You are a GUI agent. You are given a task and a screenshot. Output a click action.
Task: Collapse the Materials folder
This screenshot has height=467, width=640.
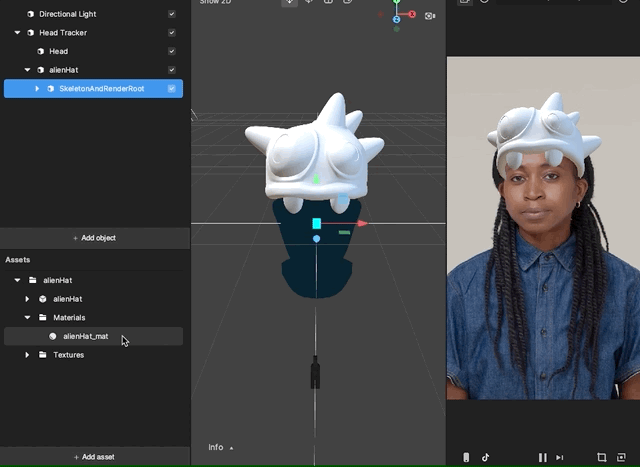coord(27,318)
